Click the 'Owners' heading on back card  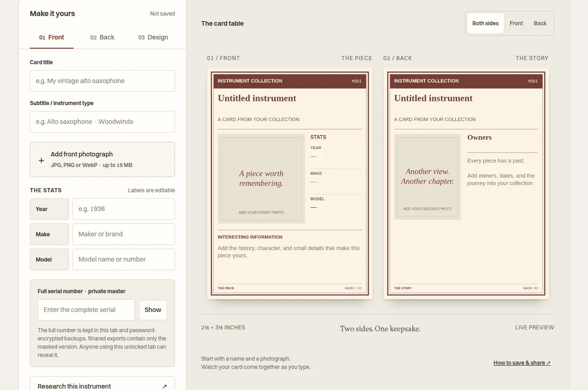click(x=479, y=137)
